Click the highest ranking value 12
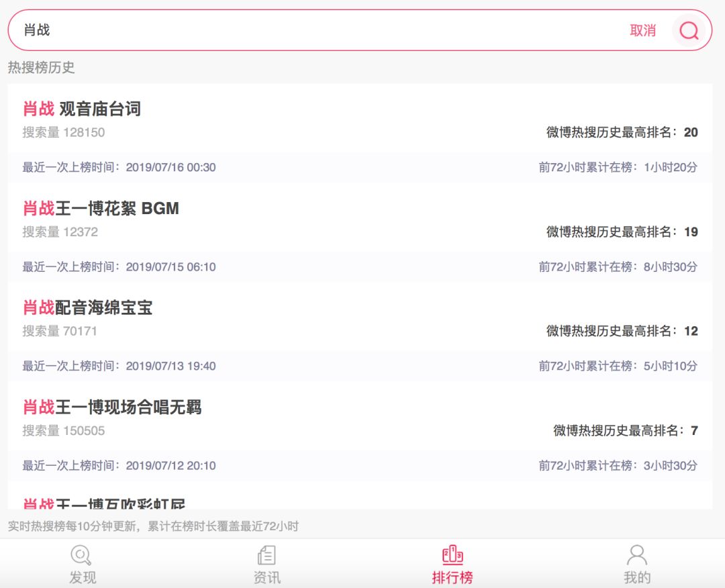 coord(691,332)
